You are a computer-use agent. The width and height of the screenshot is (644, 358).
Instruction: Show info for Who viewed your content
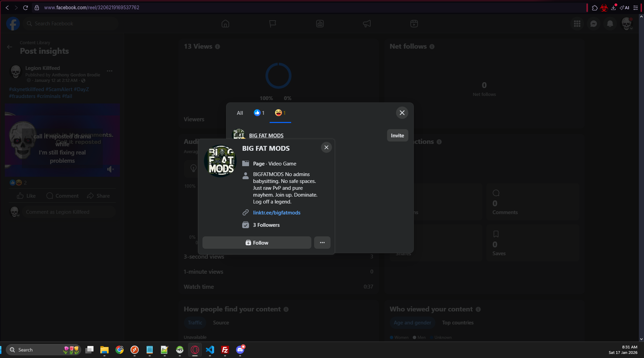pos(478,309)
